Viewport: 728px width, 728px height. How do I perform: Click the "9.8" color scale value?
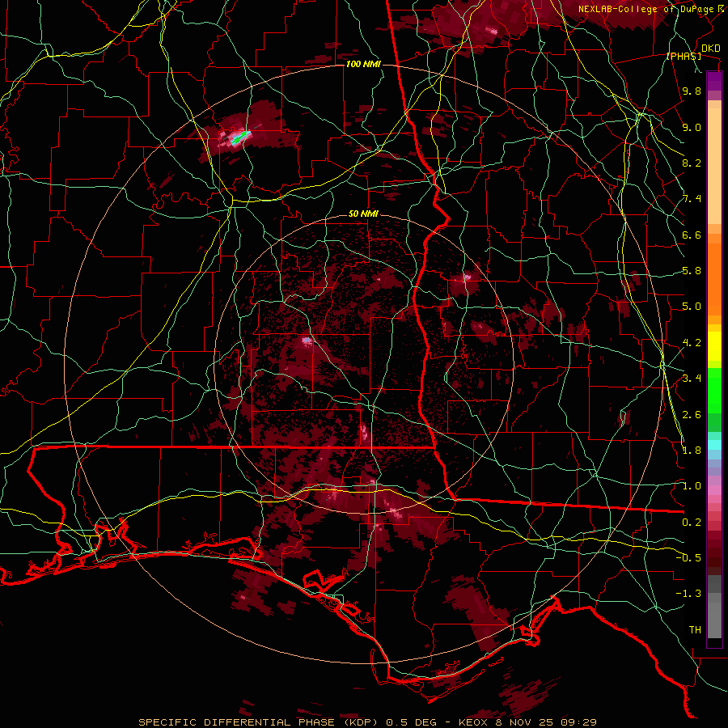[x=692, y=91]
